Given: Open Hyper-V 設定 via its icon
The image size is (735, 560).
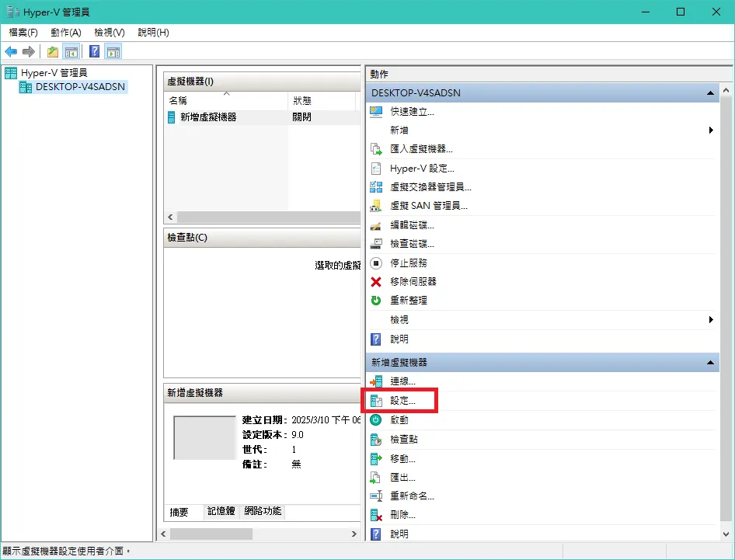Looking at the screenshot, I should 376,169.
